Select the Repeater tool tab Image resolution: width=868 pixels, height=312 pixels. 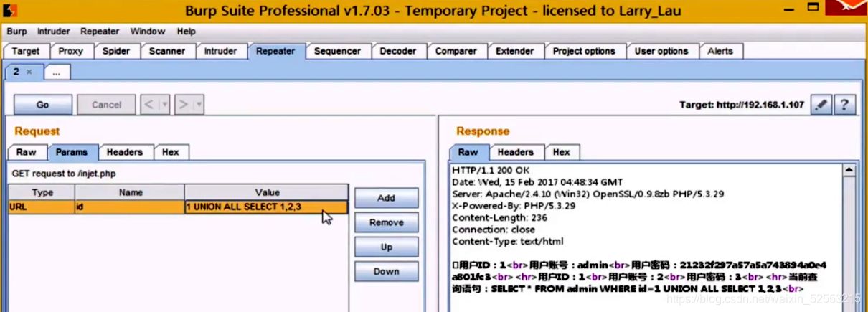[x=275, y=51]
